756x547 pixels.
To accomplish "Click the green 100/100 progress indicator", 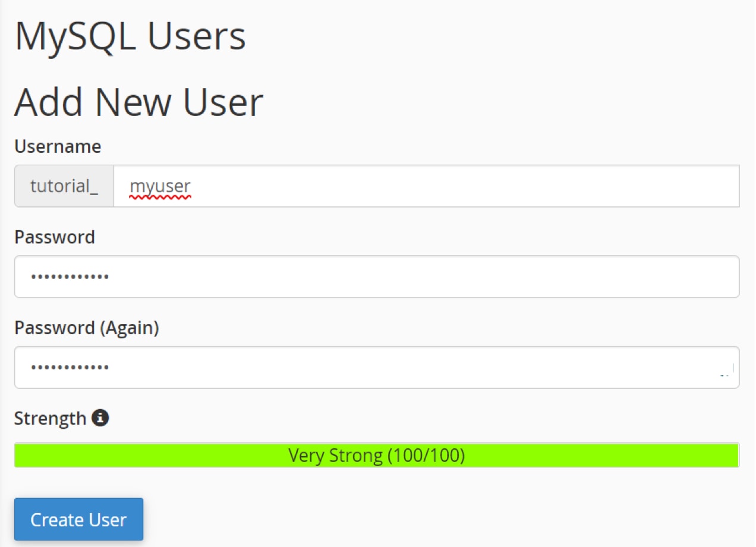I will pos(377,455).
